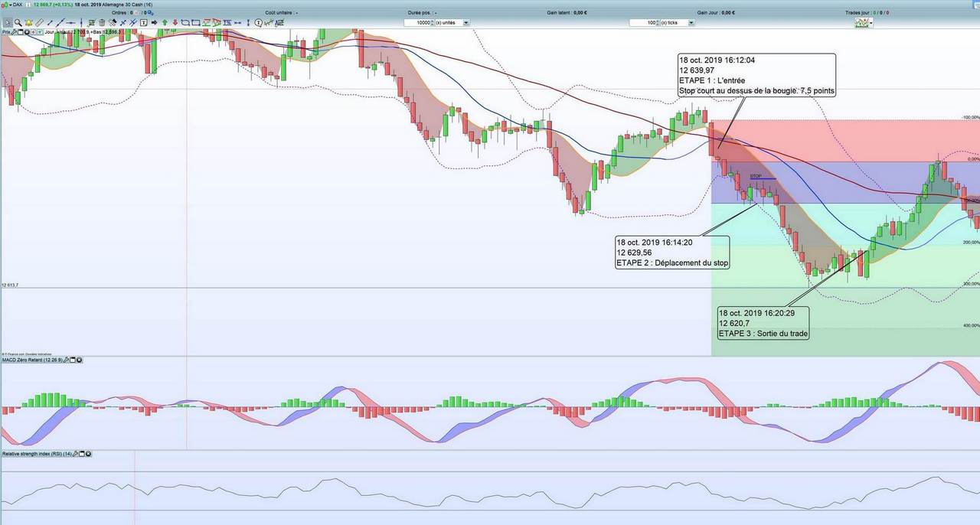
Task: Click the orders search icon
Action: tap(151, 13)
